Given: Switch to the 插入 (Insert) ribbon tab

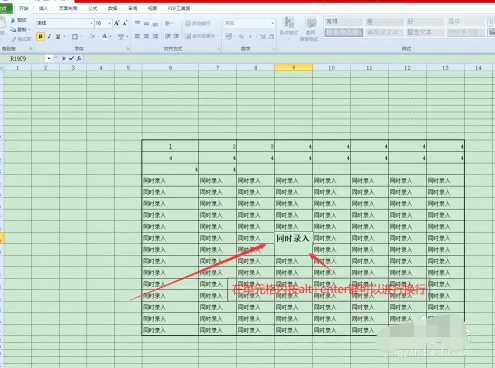Looking at the screenshot, I should click(x=43, y=8).
